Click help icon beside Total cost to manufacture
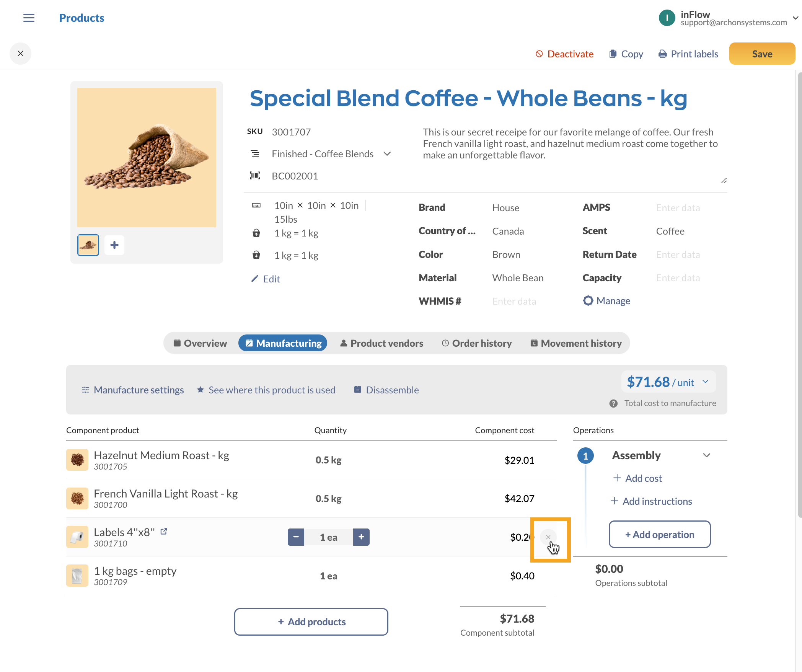The height and width of the screenshot is (672, 802). pos(613,403)
